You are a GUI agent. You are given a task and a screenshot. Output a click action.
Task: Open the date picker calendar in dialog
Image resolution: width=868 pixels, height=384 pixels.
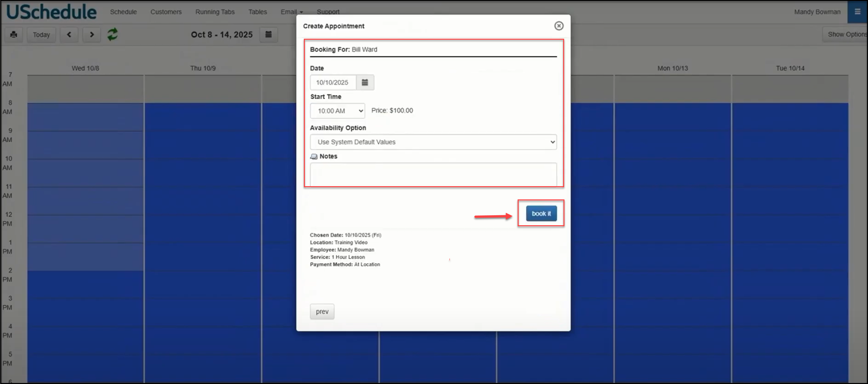click(365, 83)
